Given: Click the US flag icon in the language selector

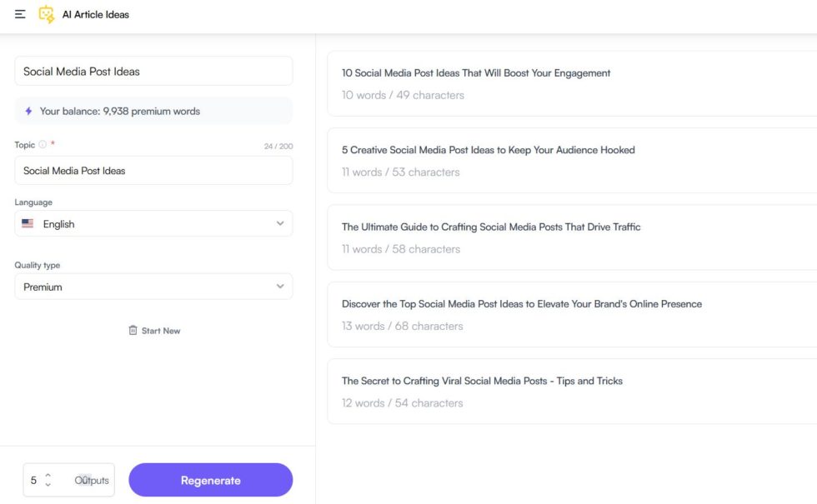Looking at the screenshot, I should coord(28,223).
